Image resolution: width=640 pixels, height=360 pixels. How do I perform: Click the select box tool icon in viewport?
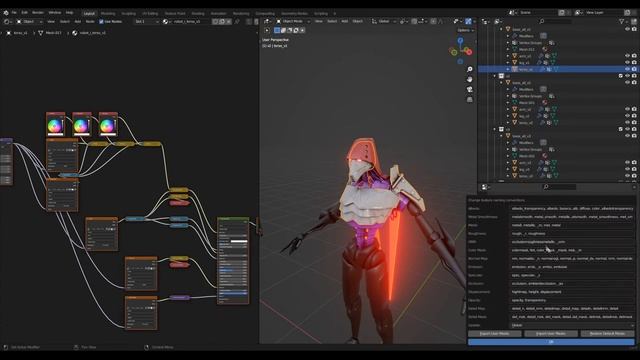tap(267, 30)
